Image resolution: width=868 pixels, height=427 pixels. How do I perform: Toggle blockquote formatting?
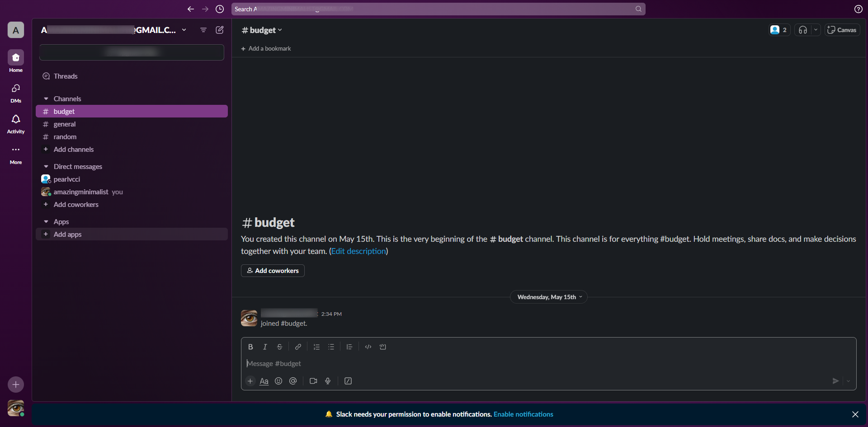pos(349,347)
